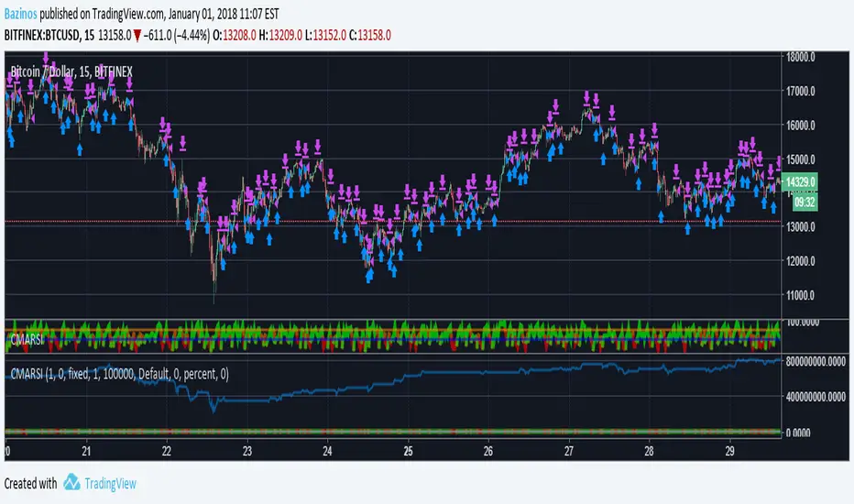Viewport: 854px width, 504px height.
Task: Click the date 28 on time axis
Action: 649,451
